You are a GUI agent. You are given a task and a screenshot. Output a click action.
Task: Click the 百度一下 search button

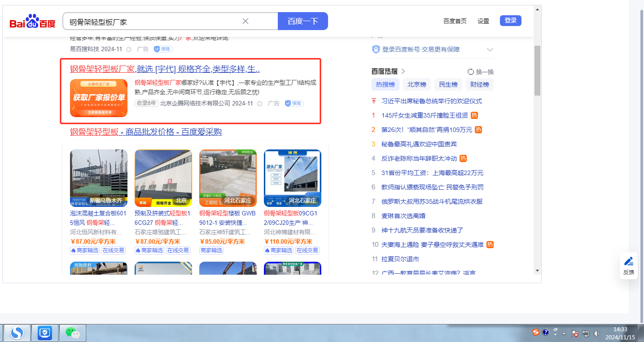pos(303,21)
